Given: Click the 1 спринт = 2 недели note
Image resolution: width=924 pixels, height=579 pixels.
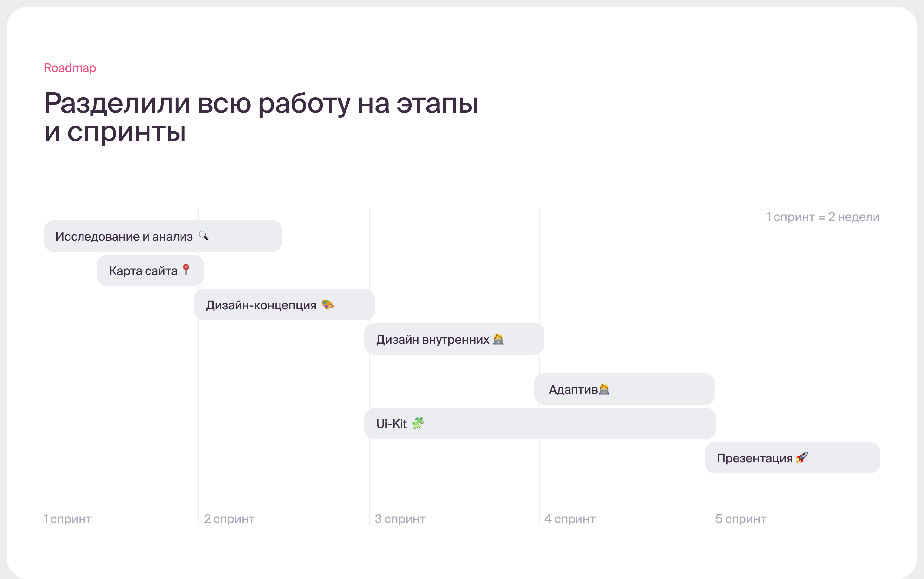Looking at the screenshot, I should click(822, 217).
